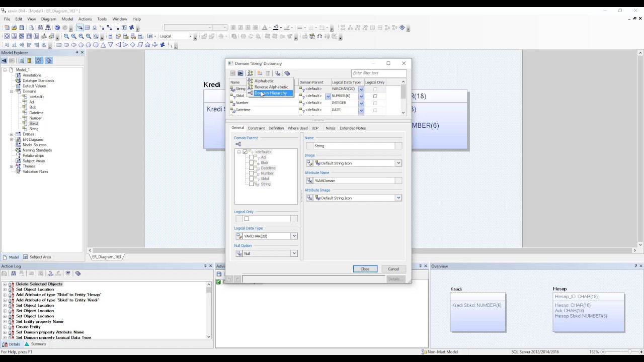
Task: Click the Close button in dictionary dialog
Action: pos(365,269)
